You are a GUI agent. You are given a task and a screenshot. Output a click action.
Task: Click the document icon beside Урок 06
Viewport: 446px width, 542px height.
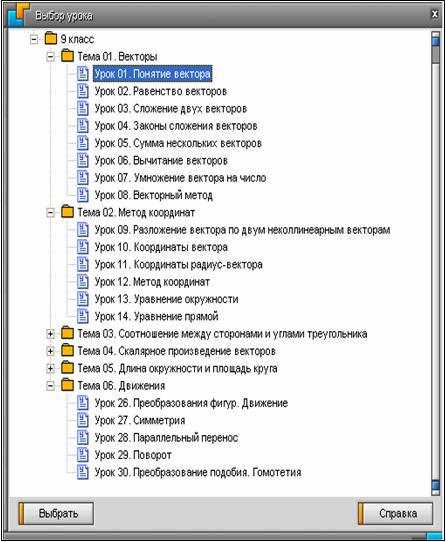click(83, 160)
